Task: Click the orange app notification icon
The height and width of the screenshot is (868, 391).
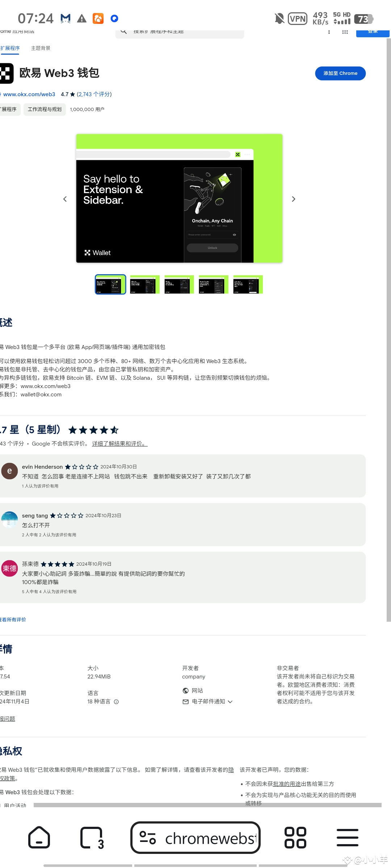Action: 98,18
